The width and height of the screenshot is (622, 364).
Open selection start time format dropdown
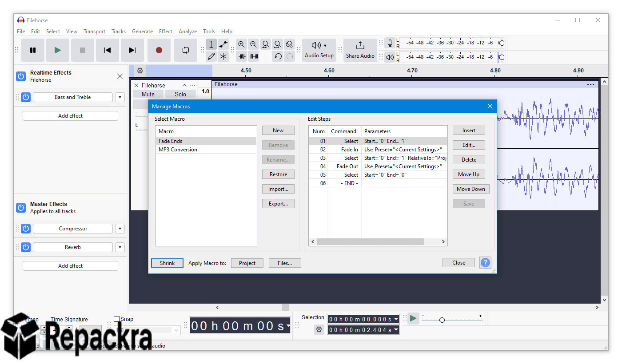396,319
